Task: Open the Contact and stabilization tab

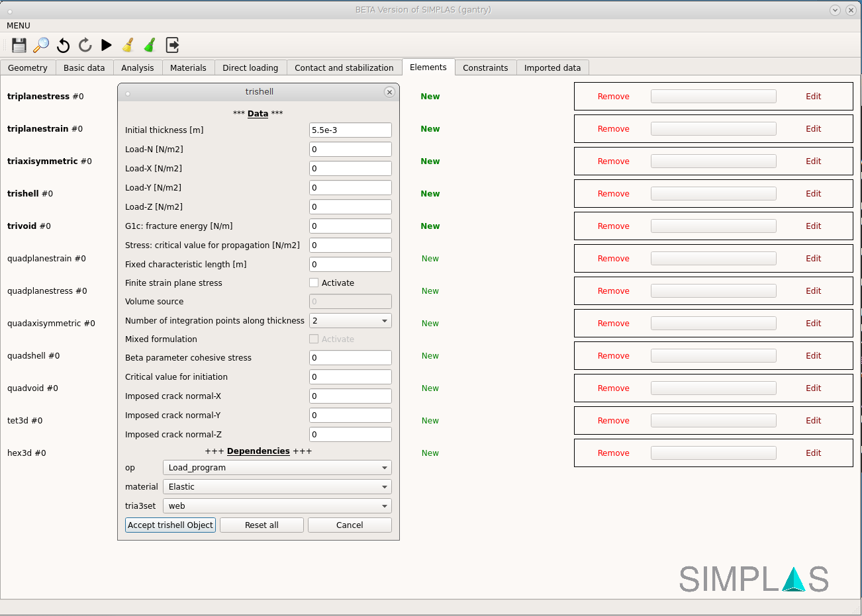Action: (x=344, y=67)
